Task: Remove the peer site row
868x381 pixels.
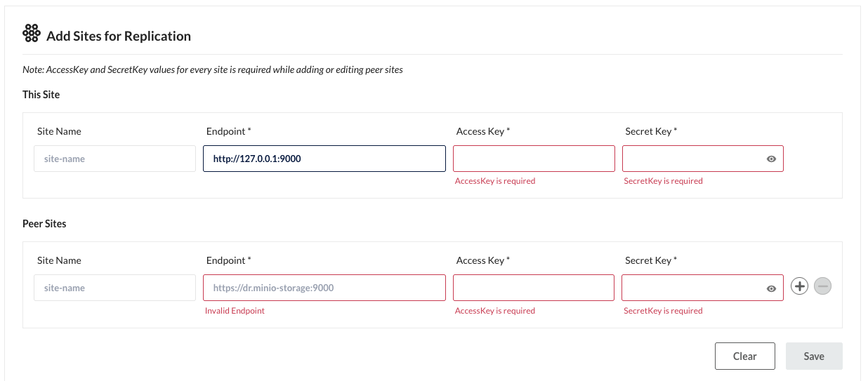Action: pyautogui.click(x=823, y=286)
